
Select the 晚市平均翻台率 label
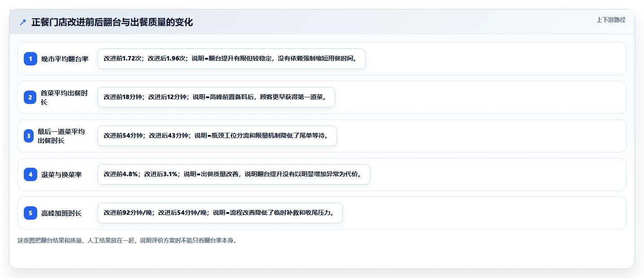coord(65,59)
